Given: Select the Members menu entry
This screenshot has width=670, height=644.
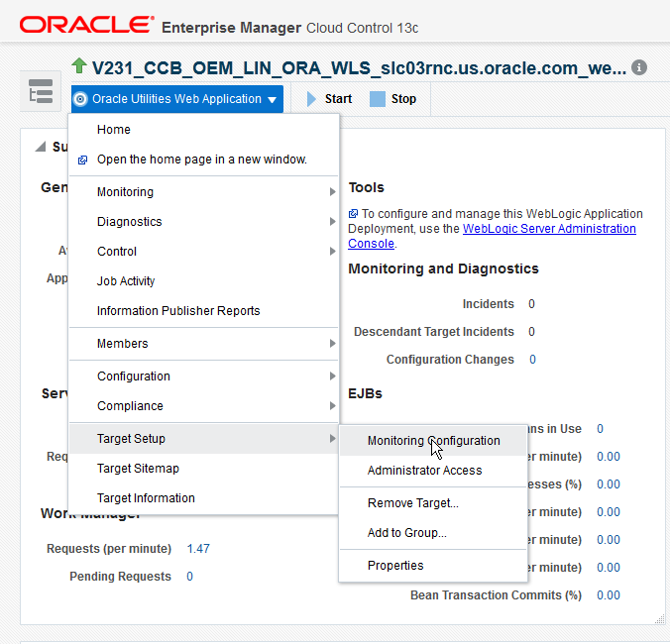Looking at the screenshot, I should click(203, 344).
